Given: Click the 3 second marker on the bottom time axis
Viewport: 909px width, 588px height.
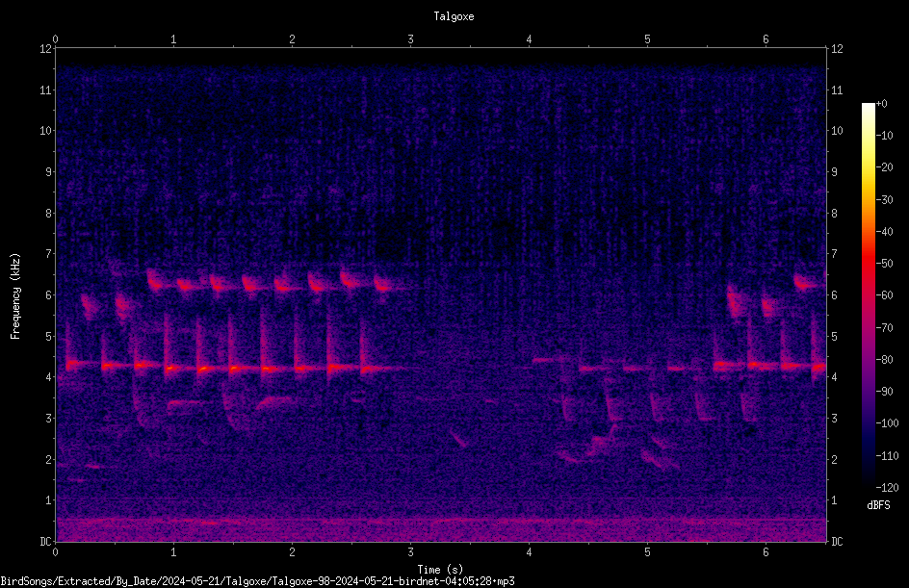Looking at the screenshot, I should [410, 552].
